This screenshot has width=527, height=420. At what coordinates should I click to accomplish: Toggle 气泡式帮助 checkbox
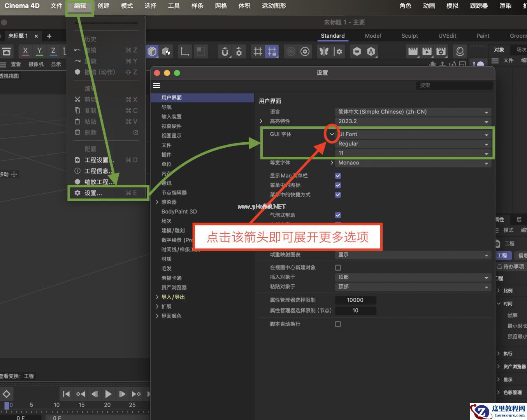click(338, 215)
